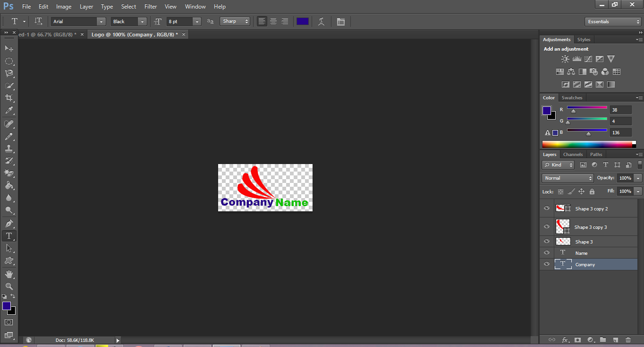Toggle lock position
Image resolution: width=644 pixels, height=347 pixels.
point(581,191)
